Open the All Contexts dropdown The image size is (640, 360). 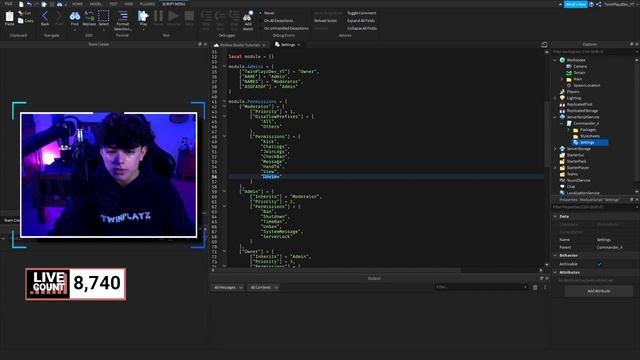click(264, 287)
